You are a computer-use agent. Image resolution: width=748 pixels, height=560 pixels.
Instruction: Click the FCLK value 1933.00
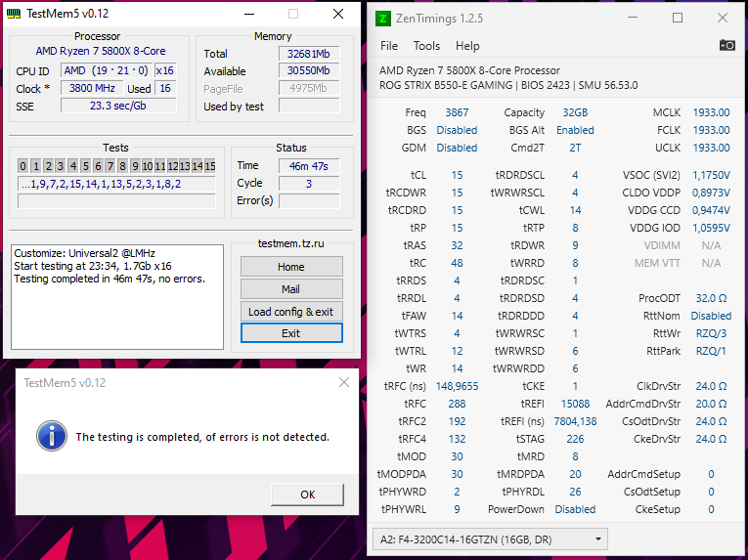(x=711, y=130)
